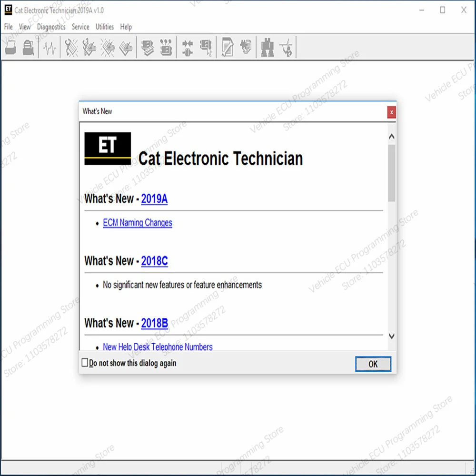The image size is (476, 476).
Task: Click OK in What's New dialog
Action: (373, 364)
